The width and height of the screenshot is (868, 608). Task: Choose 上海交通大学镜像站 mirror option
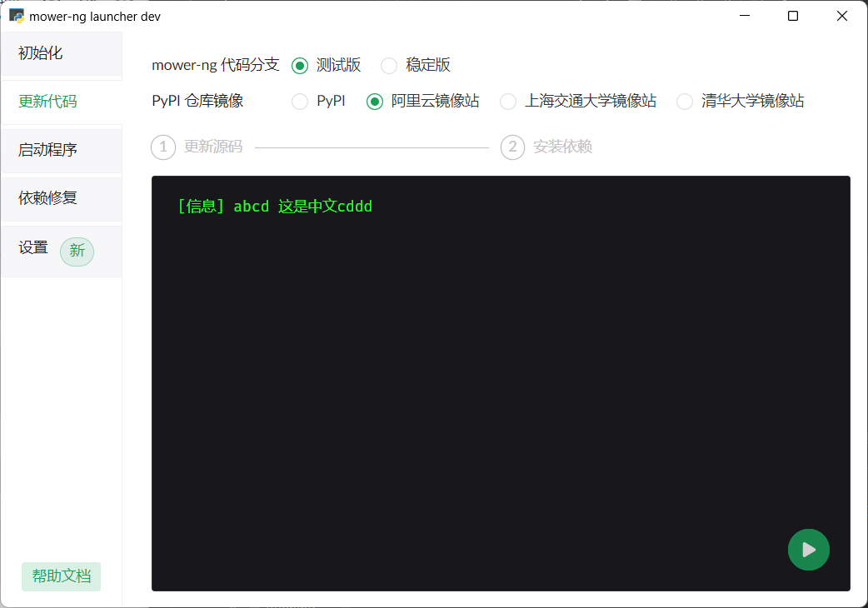tap(508, 102)
